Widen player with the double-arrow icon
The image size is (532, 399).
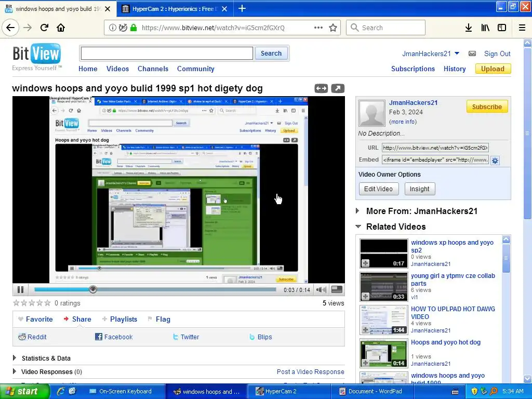(x=321, y=88)
